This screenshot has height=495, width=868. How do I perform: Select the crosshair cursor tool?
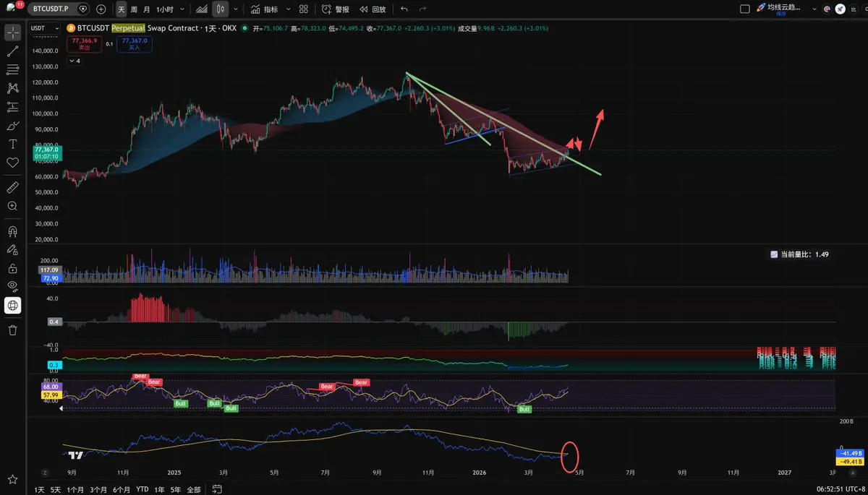coord(12,33)
